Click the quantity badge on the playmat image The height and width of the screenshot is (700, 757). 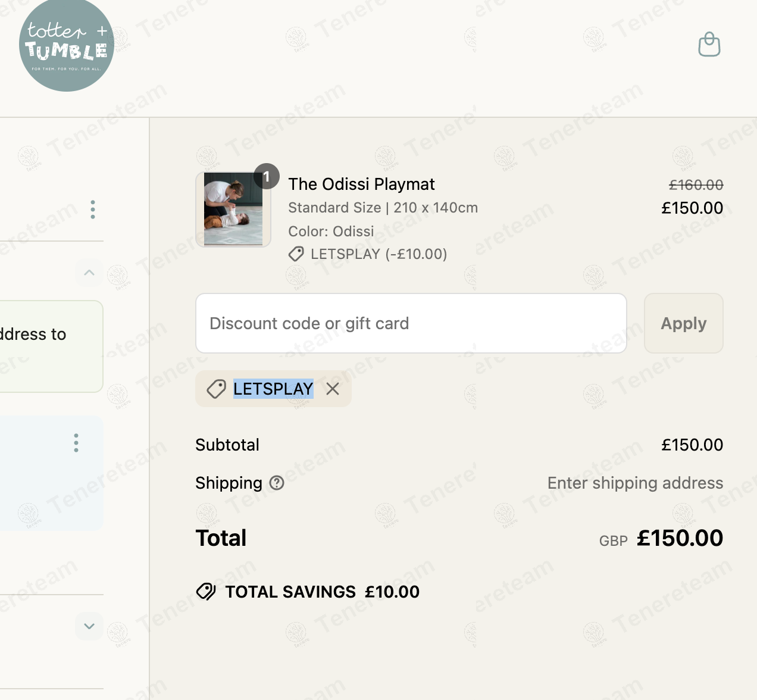pos(267,176)
